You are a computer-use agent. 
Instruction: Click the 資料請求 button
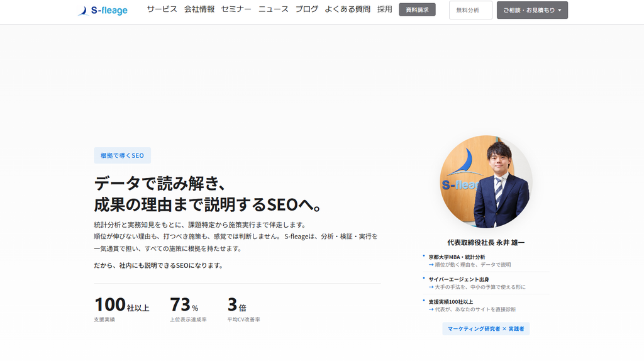click(x=418, y=10)
